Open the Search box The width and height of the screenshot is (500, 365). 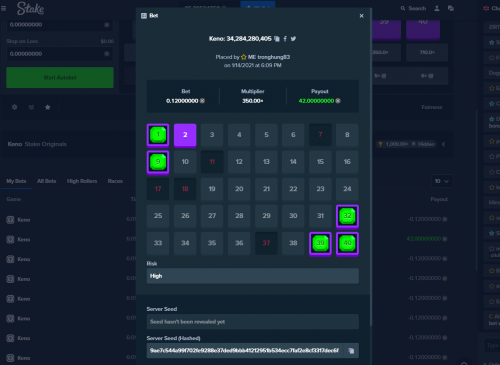coord(413,8)
